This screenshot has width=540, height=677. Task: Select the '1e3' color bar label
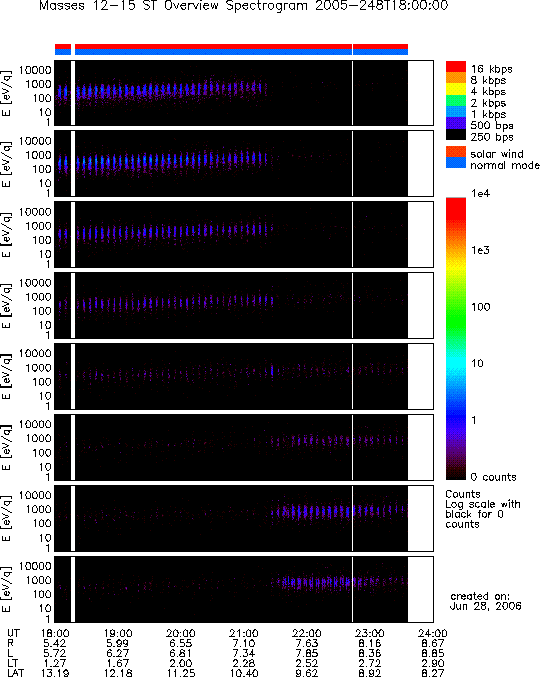coord(480,250)
